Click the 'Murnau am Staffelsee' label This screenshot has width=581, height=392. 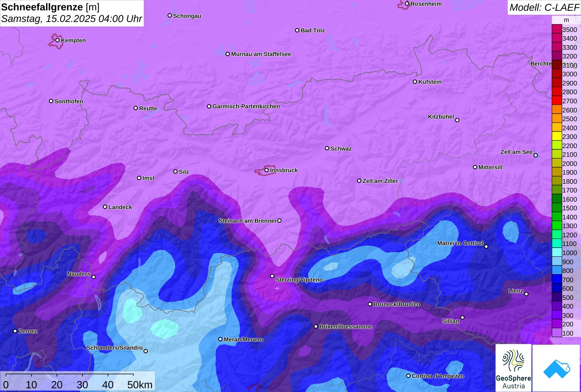[x=261, y=54]
